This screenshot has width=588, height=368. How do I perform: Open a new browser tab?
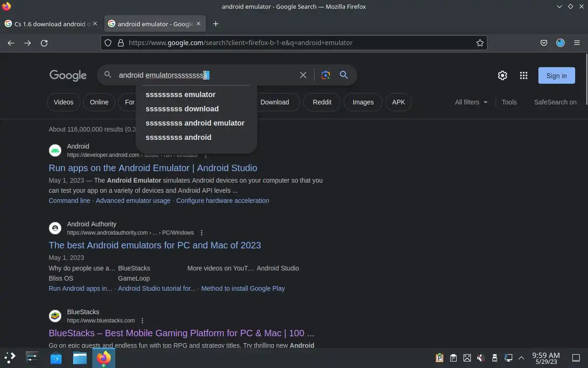pos(215,24)
